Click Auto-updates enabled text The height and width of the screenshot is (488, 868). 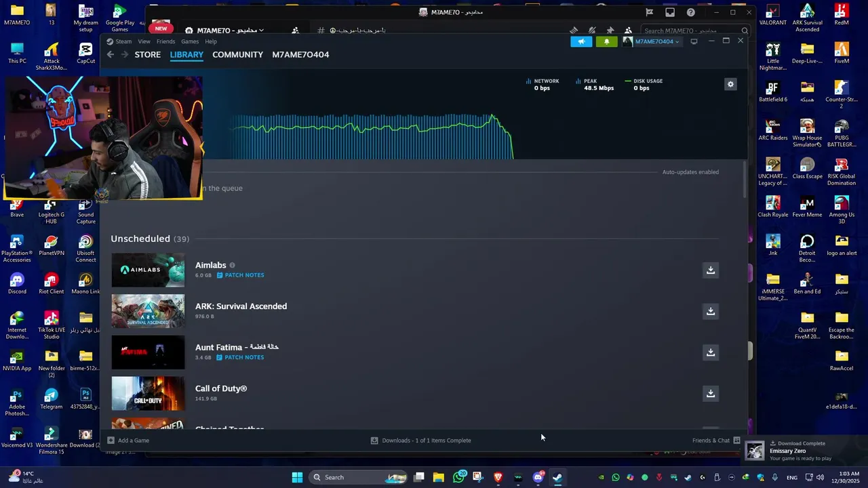[x=690, y=172]
